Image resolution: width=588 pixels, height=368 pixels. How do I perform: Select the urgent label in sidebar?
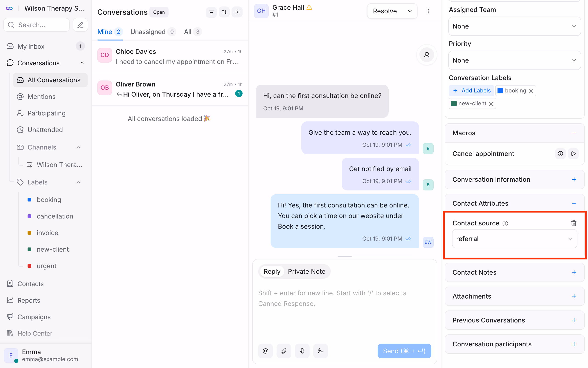pos(46,266)
